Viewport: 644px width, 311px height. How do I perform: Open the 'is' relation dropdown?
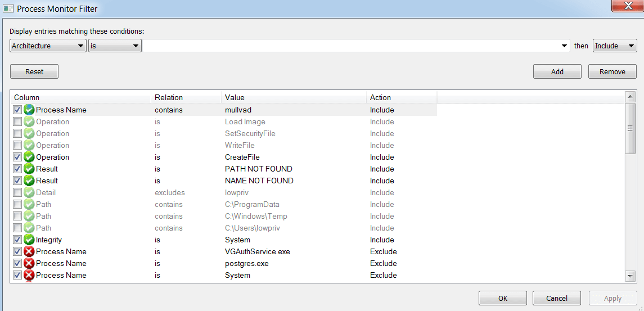pos(115,46)
